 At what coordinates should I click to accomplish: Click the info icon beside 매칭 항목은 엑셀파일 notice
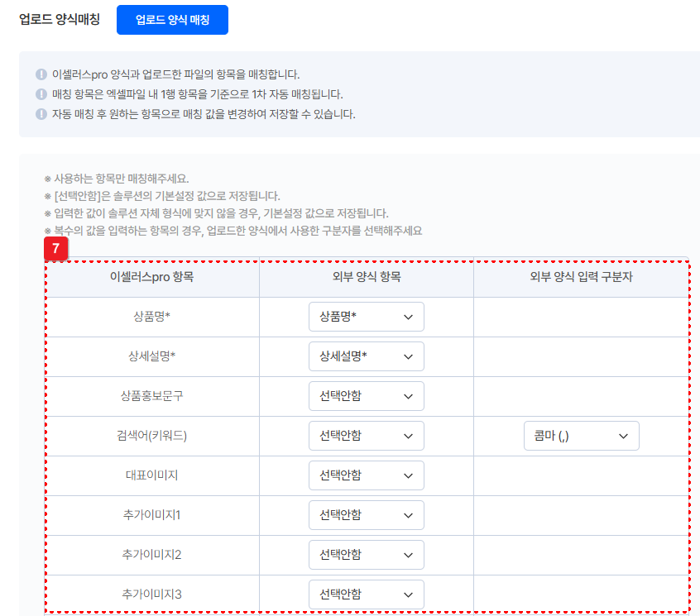point(41,94)
